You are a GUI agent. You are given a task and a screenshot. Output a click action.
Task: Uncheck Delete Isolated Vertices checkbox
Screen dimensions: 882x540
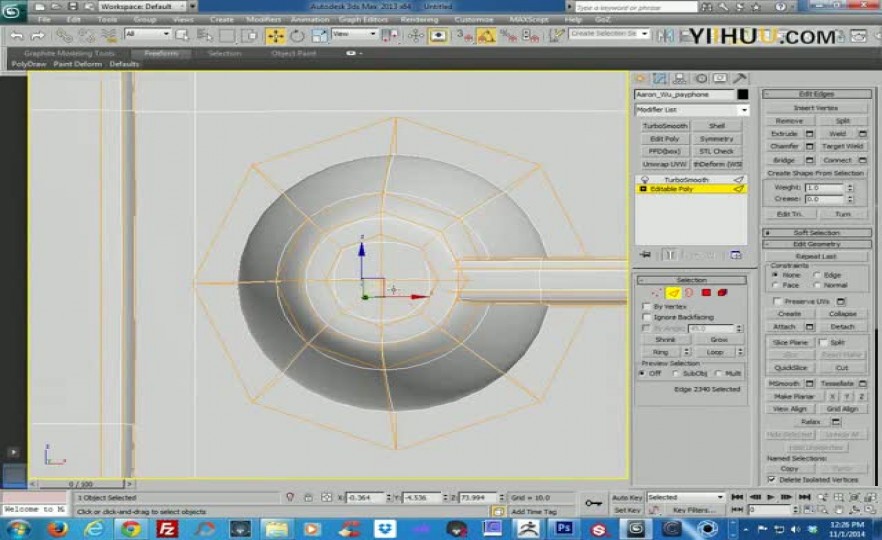point(772,480)
